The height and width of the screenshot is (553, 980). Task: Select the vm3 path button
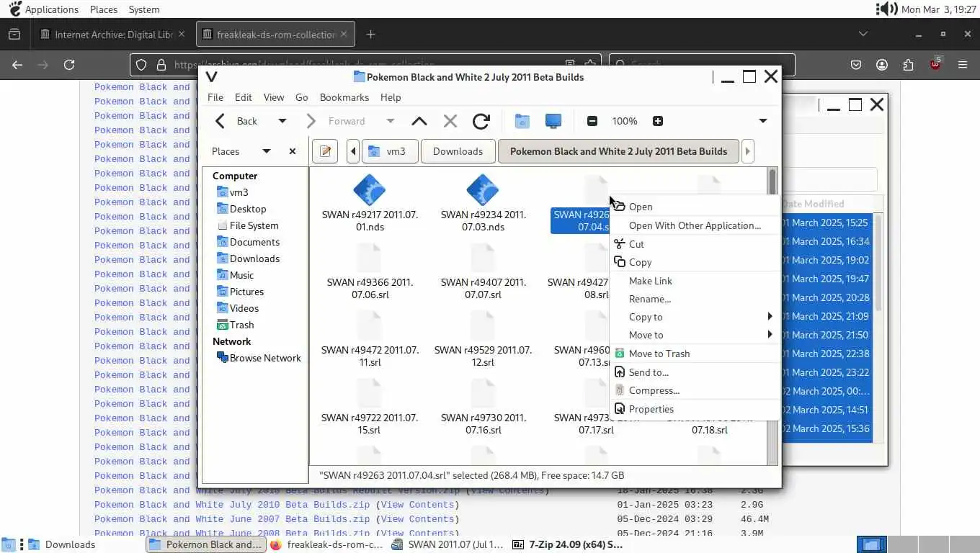(388, 151)
